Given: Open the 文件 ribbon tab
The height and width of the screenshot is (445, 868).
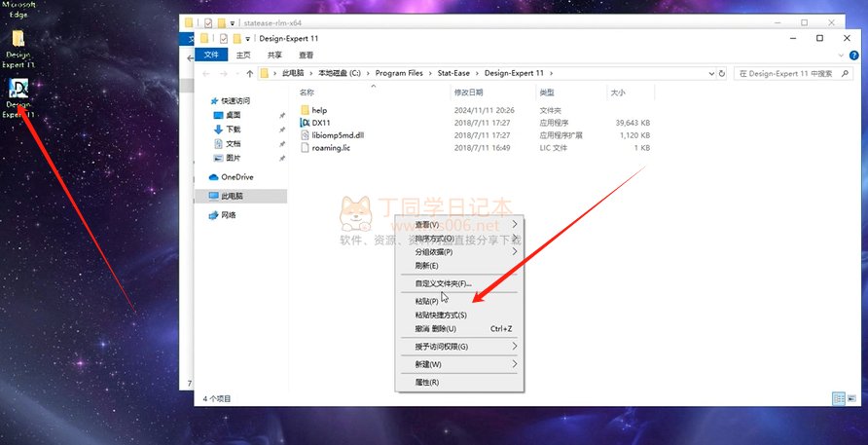Looking at the screenshot, I should (211, 55).
